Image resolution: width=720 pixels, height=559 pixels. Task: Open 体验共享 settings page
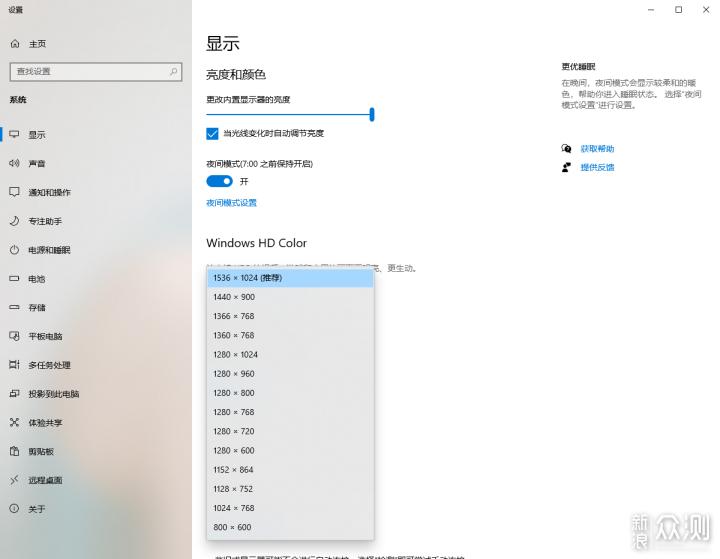[x=45, y=423]
